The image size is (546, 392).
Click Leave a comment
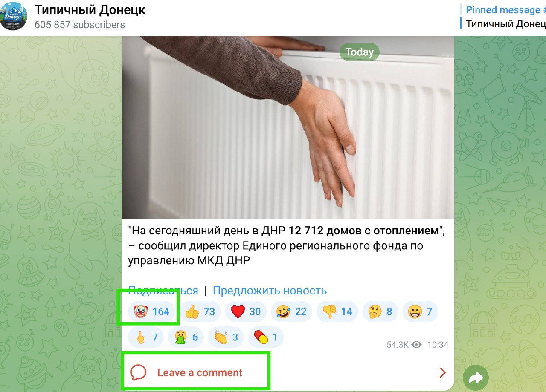point(200,373)
